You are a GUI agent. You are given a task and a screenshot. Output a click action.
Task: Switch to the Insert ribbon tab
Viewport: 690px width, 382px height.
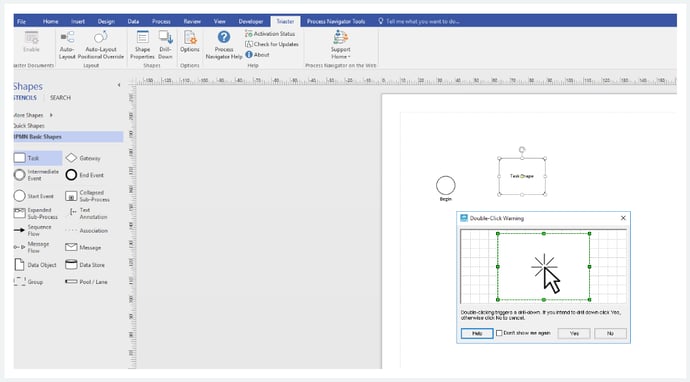pyautogui.click(x=78, y=21)
